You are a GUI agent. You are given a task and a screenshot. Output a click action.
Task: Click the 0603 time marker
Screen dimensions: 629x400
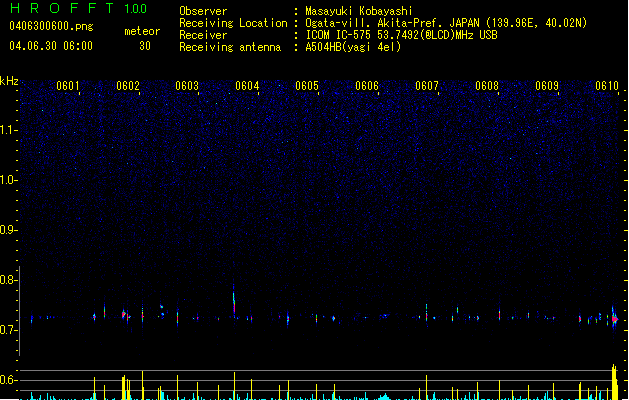[187, 86]
